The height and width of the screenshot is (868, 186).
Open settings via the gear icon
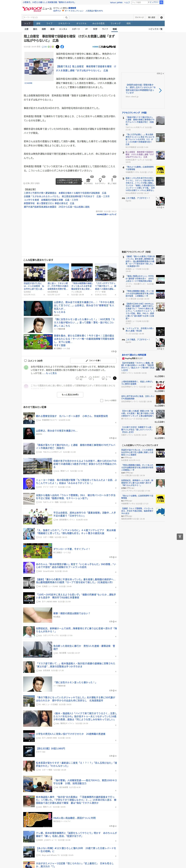[161, 17]
